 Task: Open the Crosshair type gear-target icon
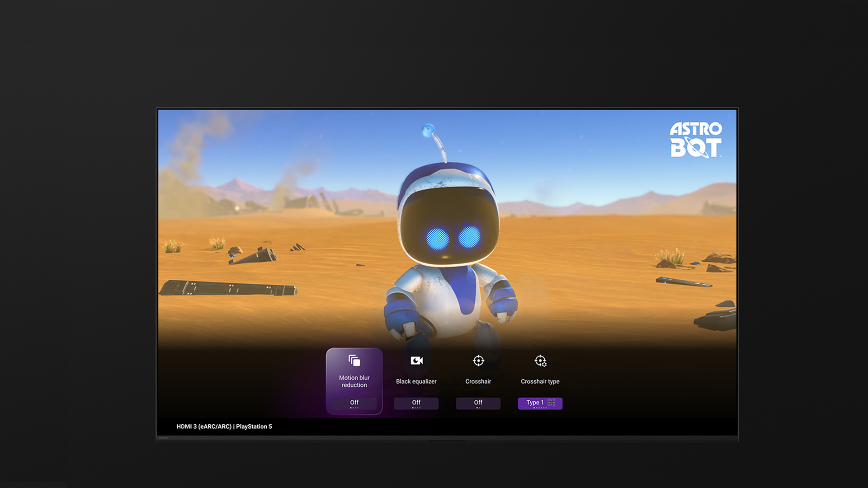[x=540, y=361]
